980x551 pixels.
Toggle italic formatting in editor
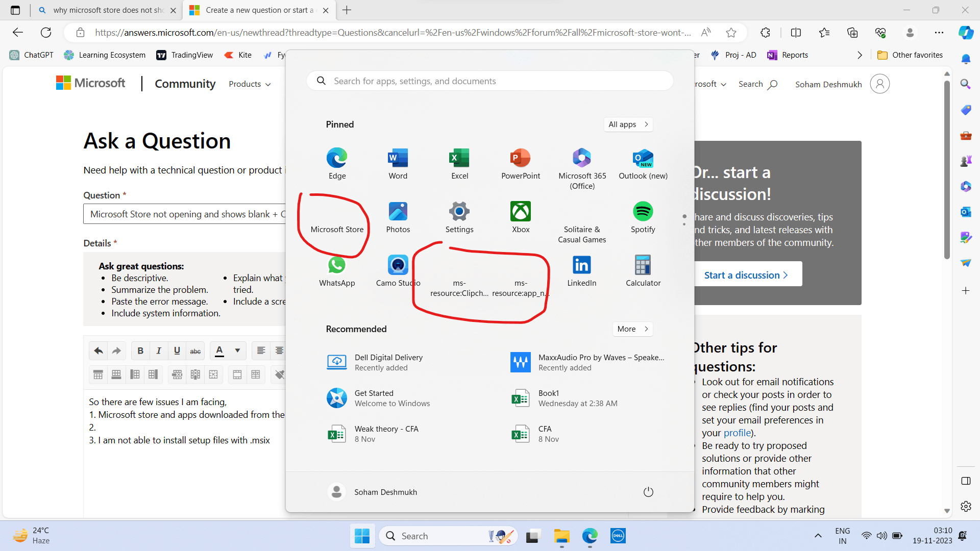(x=159, y=350)
